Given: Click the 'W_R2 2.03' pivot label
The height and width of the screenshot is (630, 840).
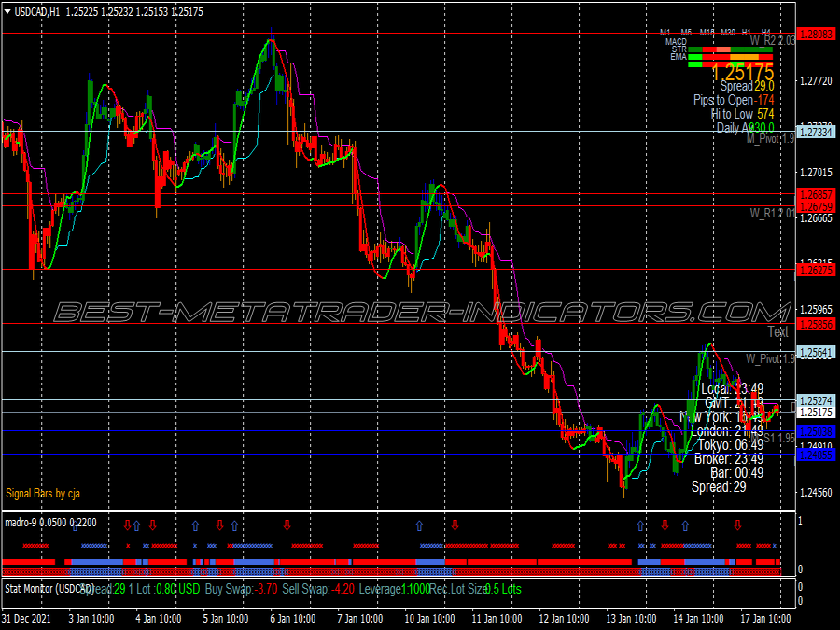Looking at the screenshot, I should (x=773, y=40).
